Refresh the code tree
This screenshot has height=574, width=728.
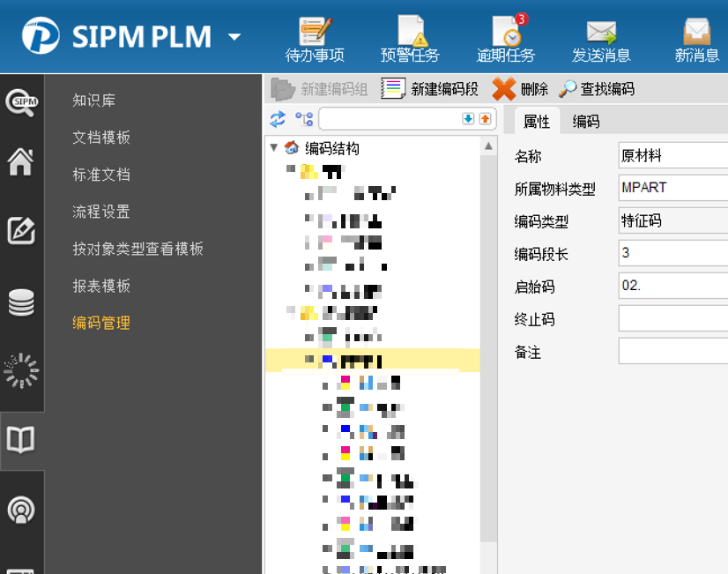(x=278, y=119)
